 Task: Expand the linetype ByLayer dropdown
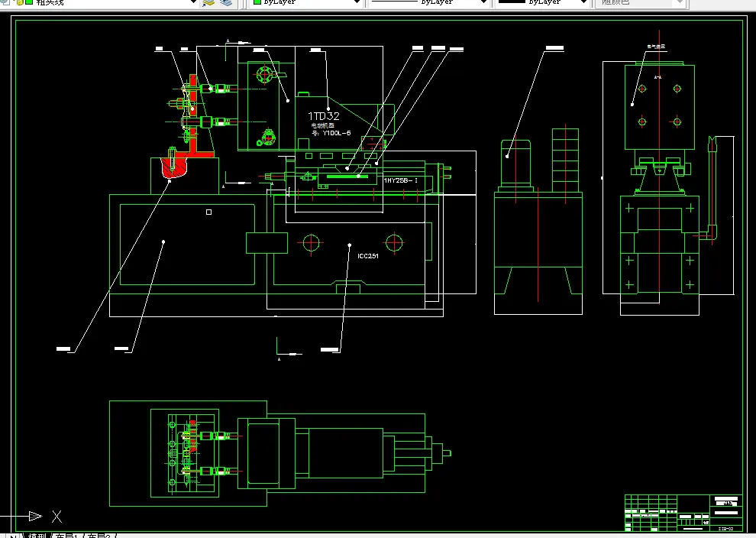(483, 2)
